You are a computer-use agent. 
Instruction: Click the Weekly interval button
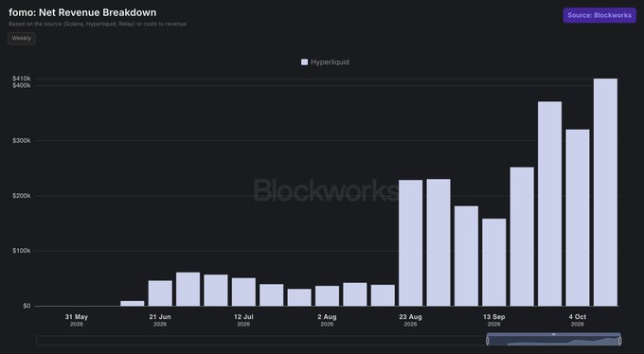(22, 38)
